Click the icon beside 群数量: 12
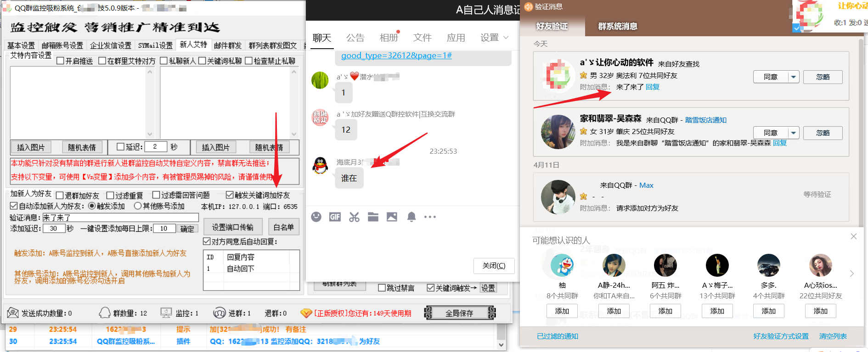The width and height of the screenshot is (868, 352). [105, 313]
